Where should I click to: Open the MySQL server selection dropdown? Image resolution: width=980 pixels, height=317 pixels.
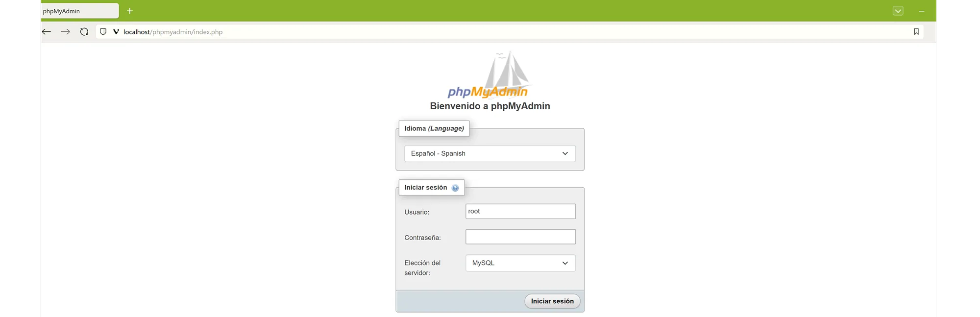[520, 263]
